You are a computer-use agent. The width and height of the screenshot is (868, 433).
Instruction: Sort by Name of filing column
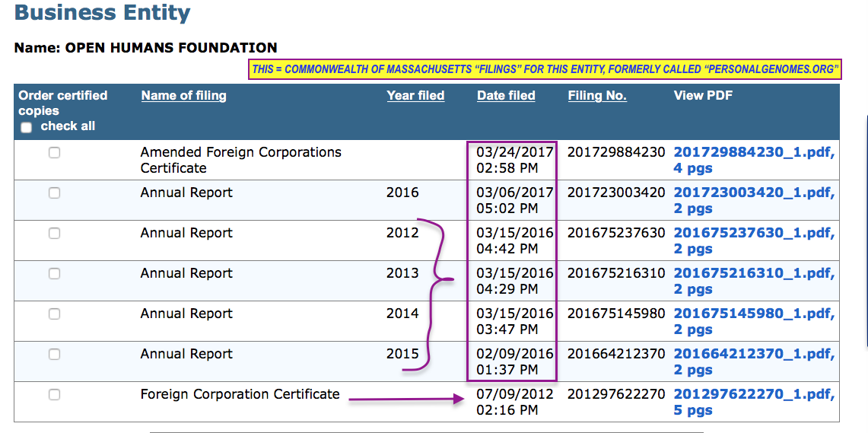pos(183,96)
